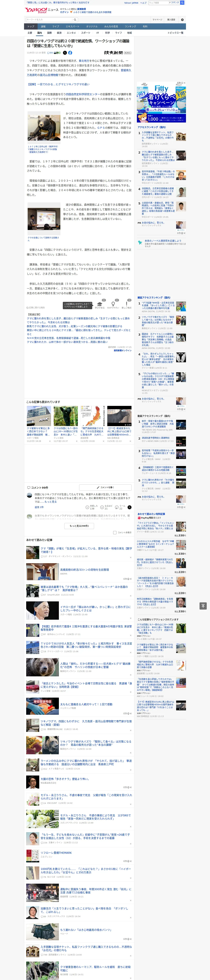Open the トップ tab in main navigation
Image resolution: width=210 pixels, height=980 pixels.
pyautogui.click(x=31, y=26)
